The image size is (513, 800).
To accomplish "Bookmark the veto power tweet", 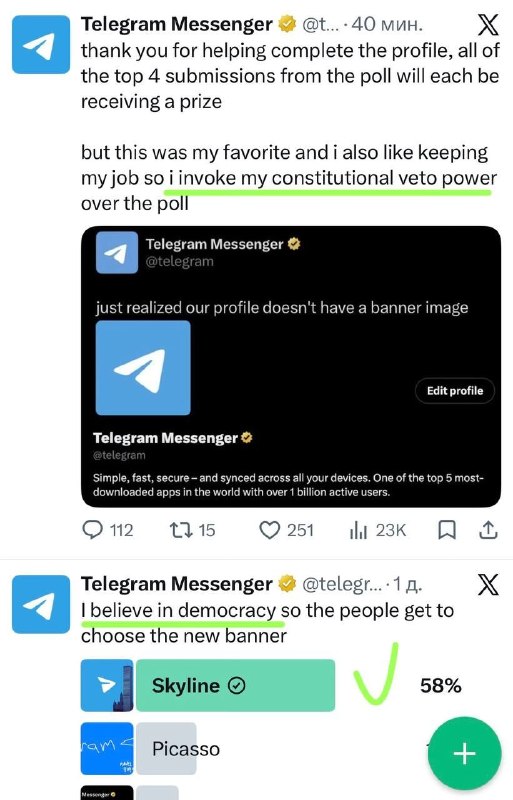I will [x=447, y=530].
